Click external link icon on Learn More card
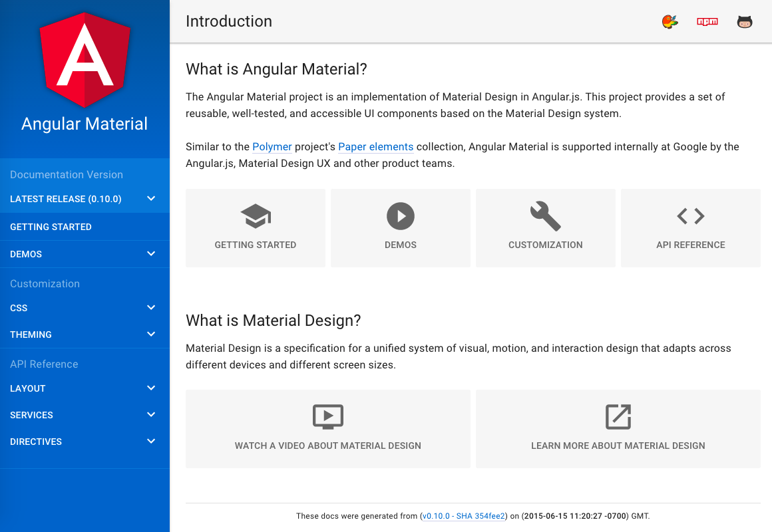The height and width of the screenshot is (532, 772). point(618,417)
